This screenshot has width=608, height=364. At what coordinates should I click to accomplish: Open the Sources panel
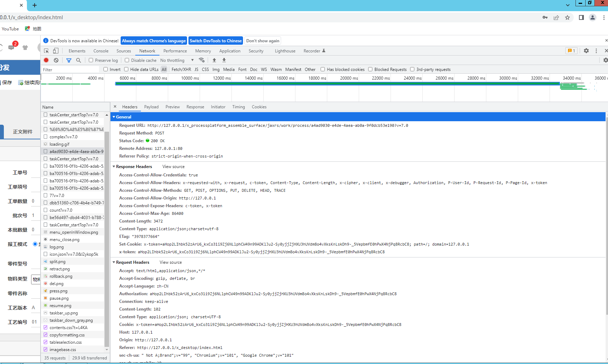click(124, 51)
